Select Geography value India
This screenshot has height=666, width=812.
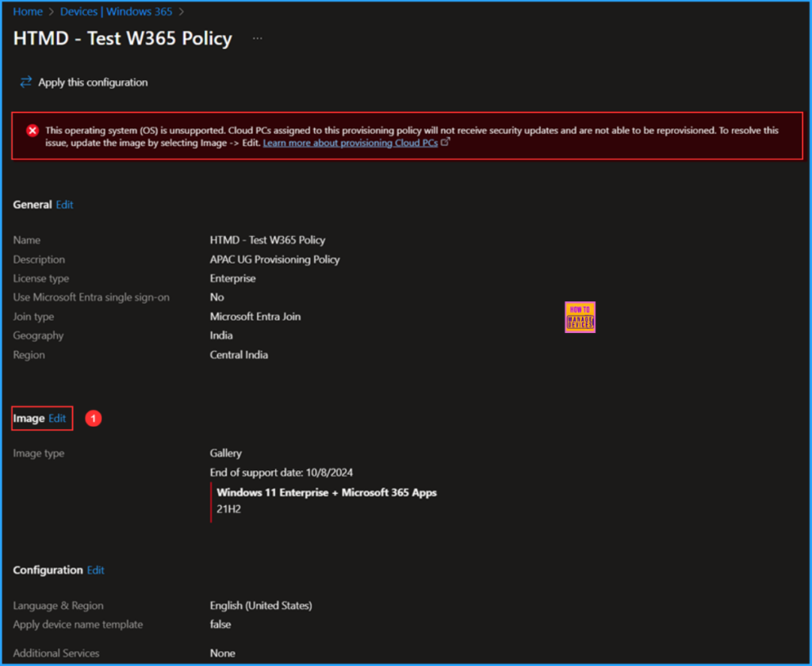pos(221,335)
